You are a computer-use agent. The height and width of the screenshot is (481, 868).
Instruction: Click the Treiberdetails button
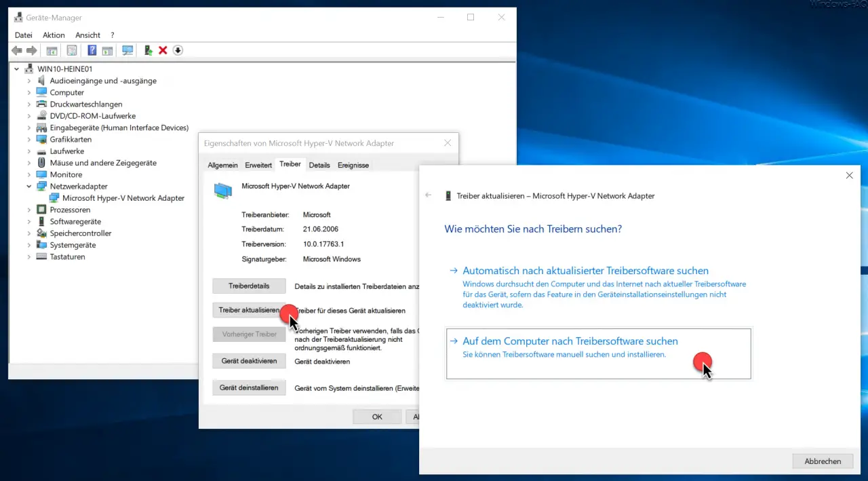click(249, 286)
